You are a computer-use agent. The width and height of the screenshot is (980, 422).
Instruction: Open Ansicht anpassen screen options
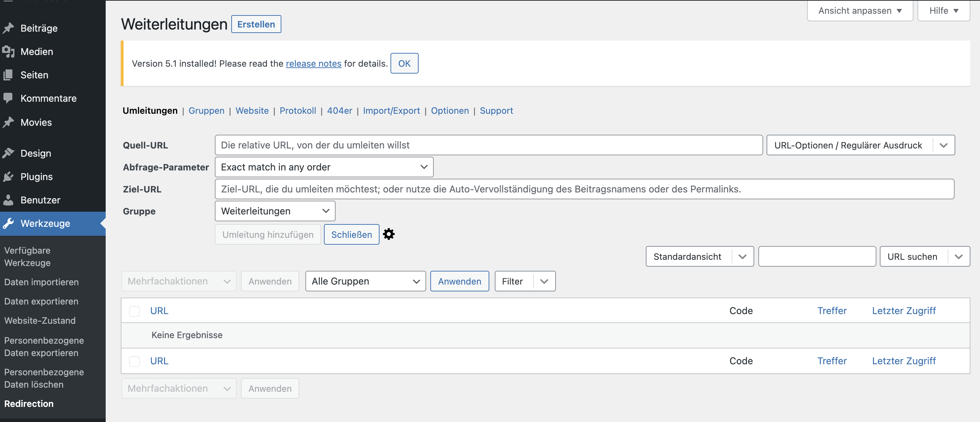860,11
